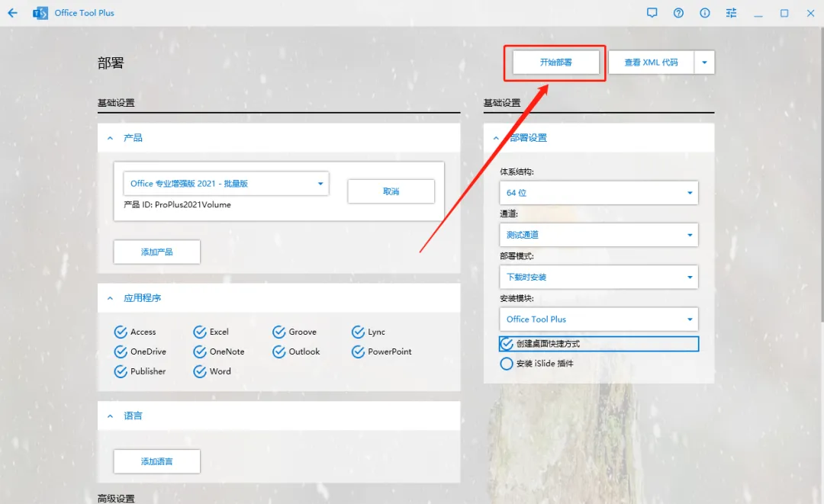Open the 体系结构 64 位 dropdown
The width and height of the screenshot is (824, 504).
pyautogui.click(x=599, y=193)
